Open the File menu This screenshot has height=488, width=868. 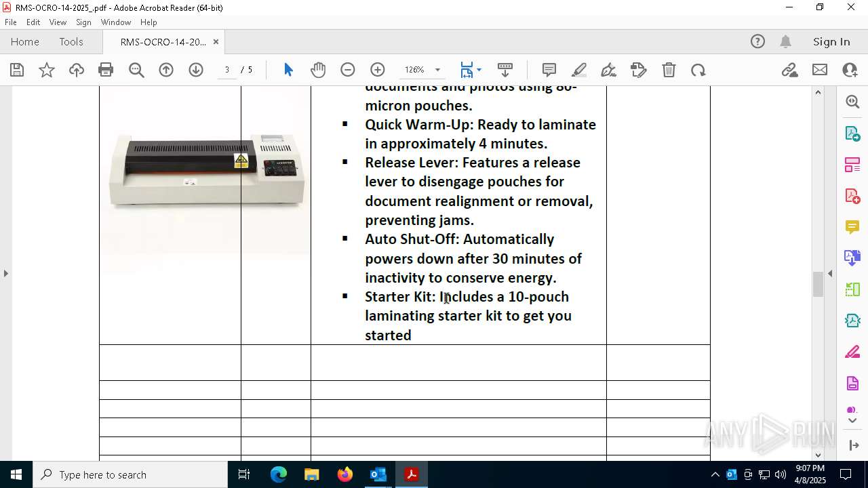click(x=11, y=22)
